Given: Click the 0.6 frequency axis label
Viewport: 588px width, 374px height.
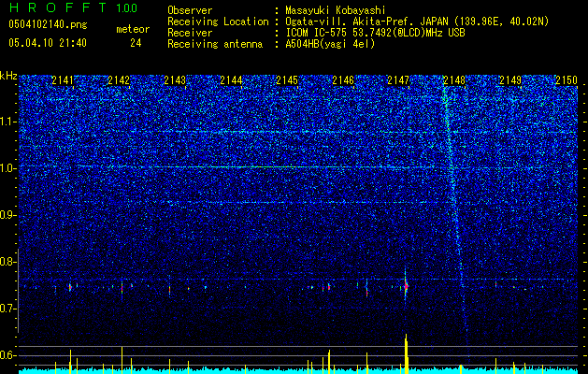Looking at the screenshot, I should coord(7,355).
